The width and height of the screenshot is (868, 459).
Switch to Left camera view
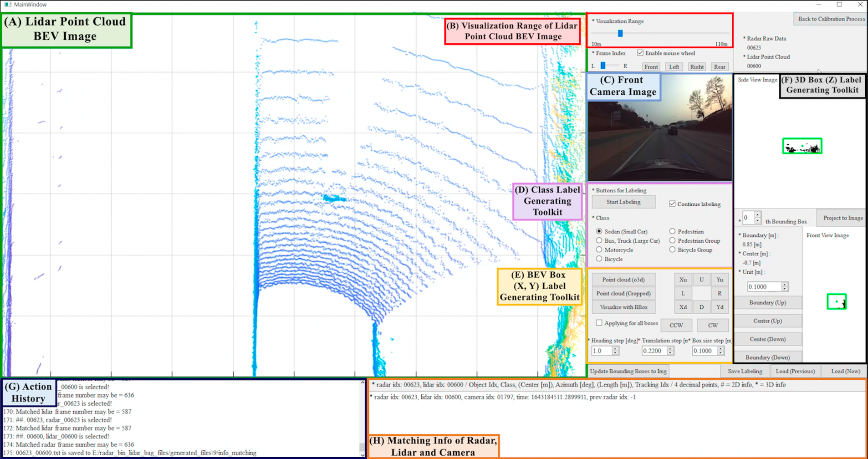674,66
